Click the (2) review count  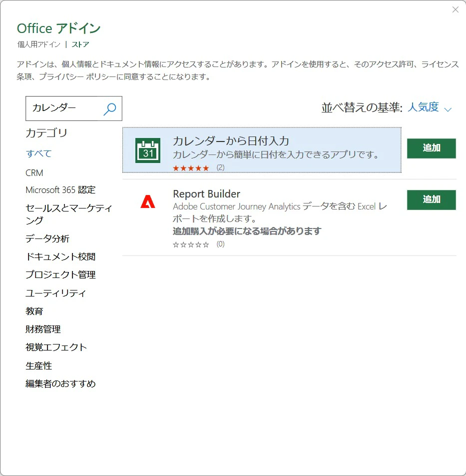click(220, 167)
